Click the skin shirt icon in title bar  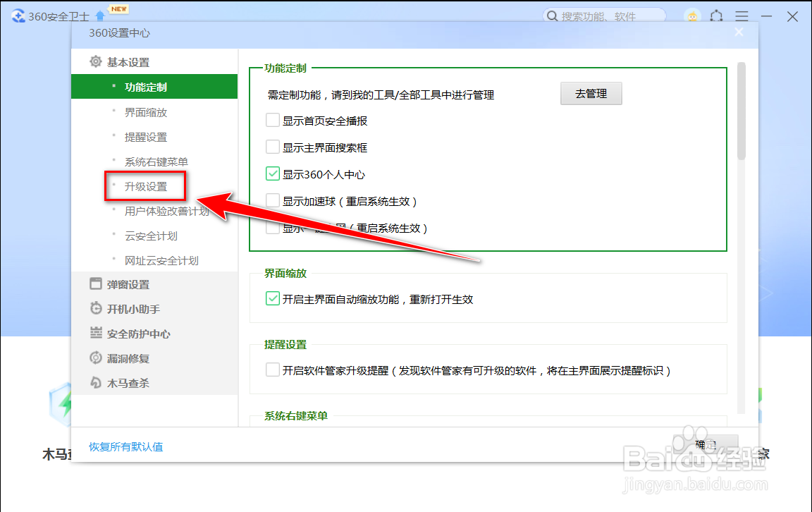[x=717, y=16]
